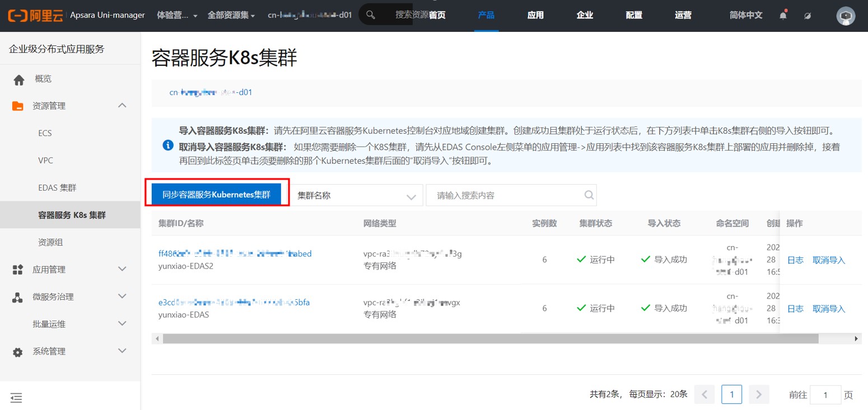Click the 集群ID/名称 column header
The image size is (868, 410).
pos(181,224)
